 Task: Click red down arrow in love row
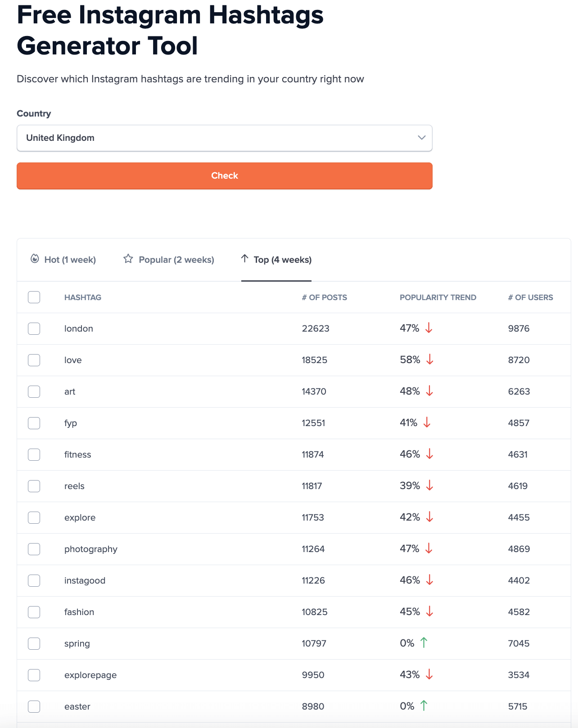(x=429, y=360)
